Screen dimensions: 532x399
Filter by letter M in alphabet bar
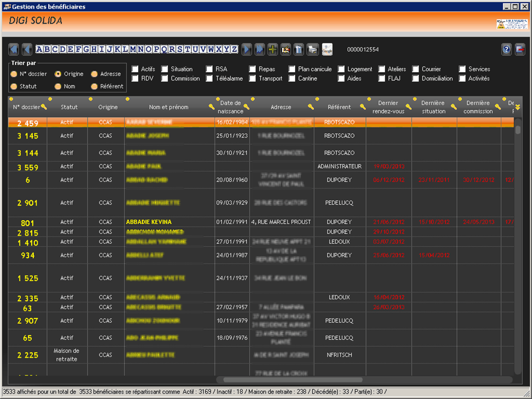coord(133,49)
